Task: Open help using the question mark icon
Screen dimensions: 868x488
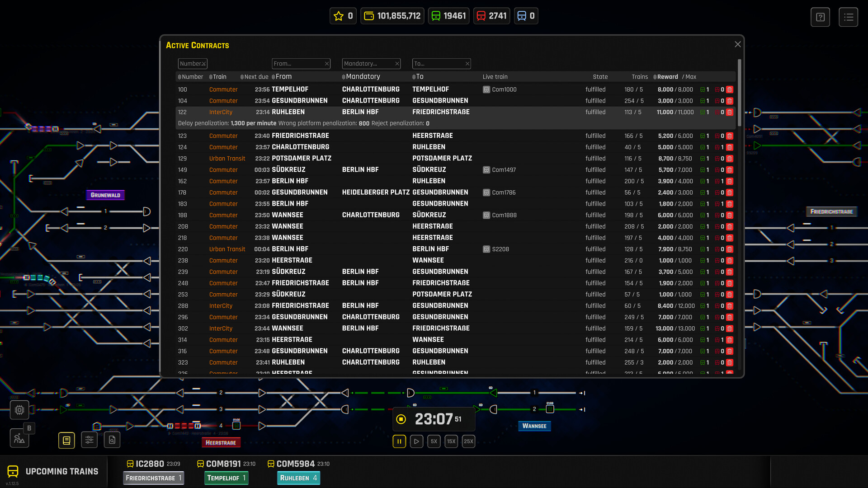Action: coord(820,17)
